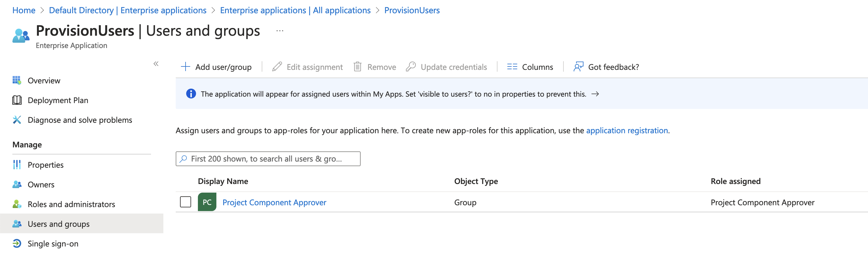Go to Home breadcrumb
This screenshot has height=256, width=868.
[24, 10]
